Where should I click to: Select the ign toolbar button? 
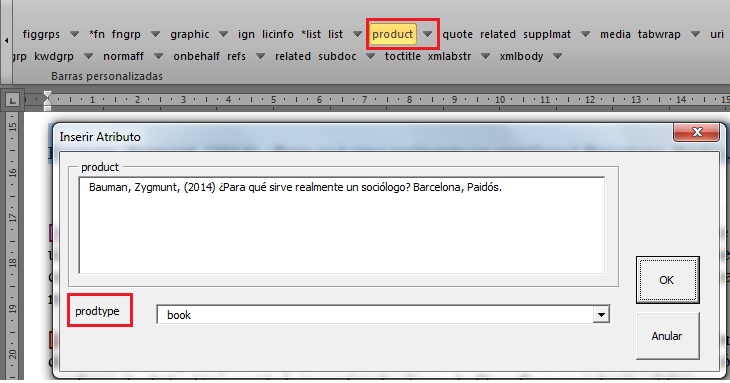click(246, 34)
